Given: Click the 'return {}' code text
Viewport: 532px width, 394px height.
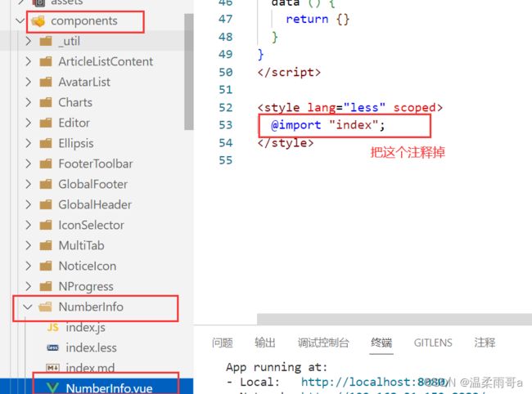Looking at the screenshot, I should (x=318, y=19).
